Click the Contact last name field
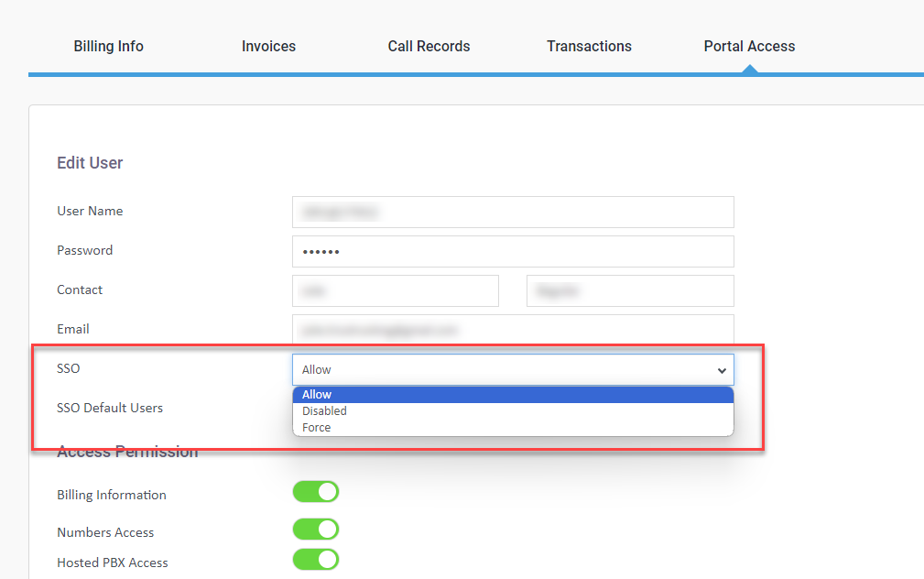Viewport: 924px width, 579px height. pos(630,290)
